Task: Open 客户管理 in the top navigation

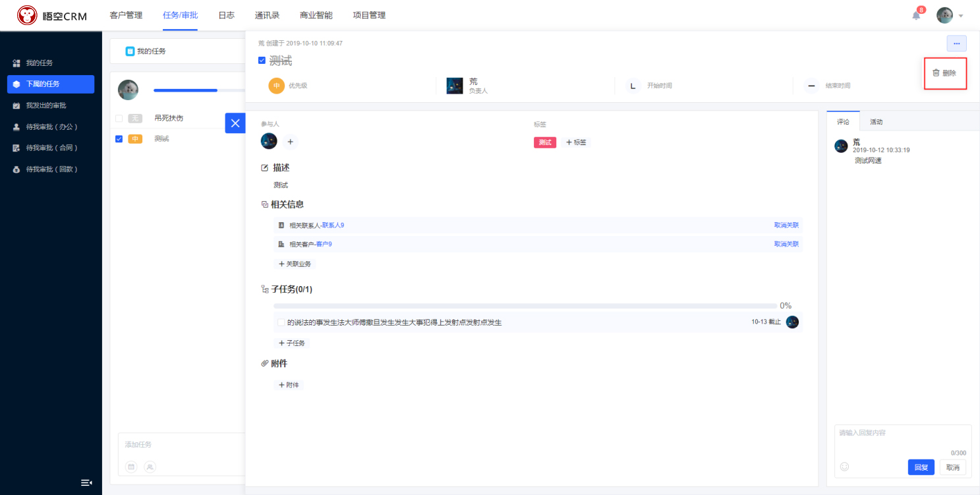Action: (x=126, y=15)
